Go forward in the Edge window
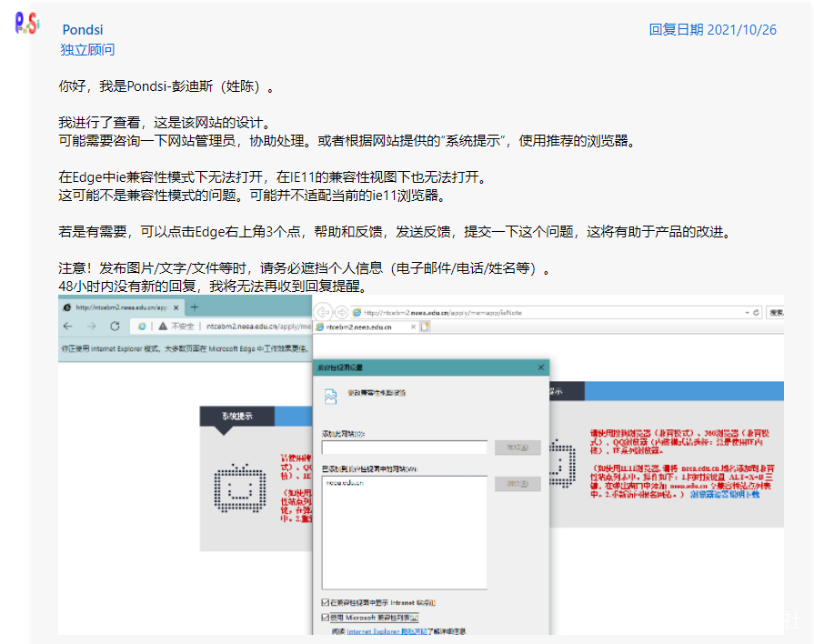The width and height of the screenshot is (814, 644). (x=91, y=327)
